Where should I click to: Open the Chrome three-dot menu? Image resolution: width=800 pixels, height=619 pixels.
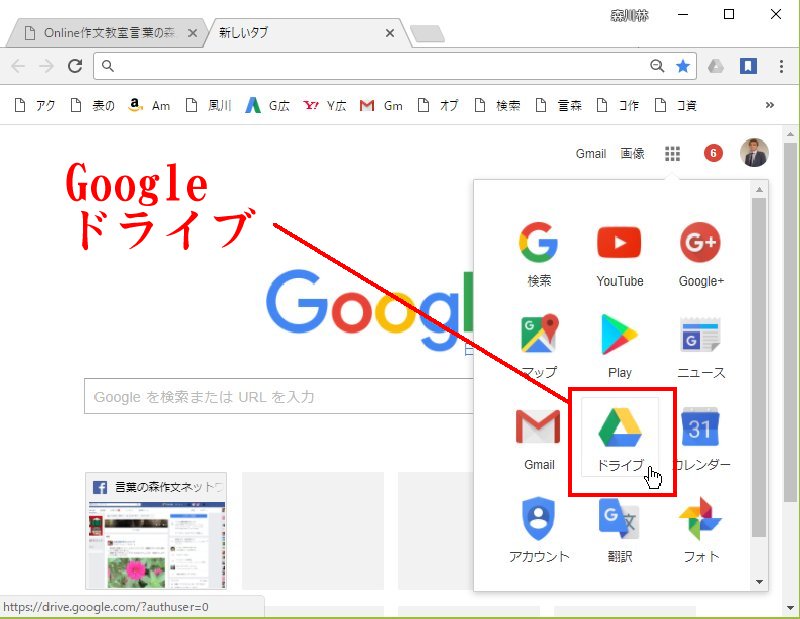781,66
